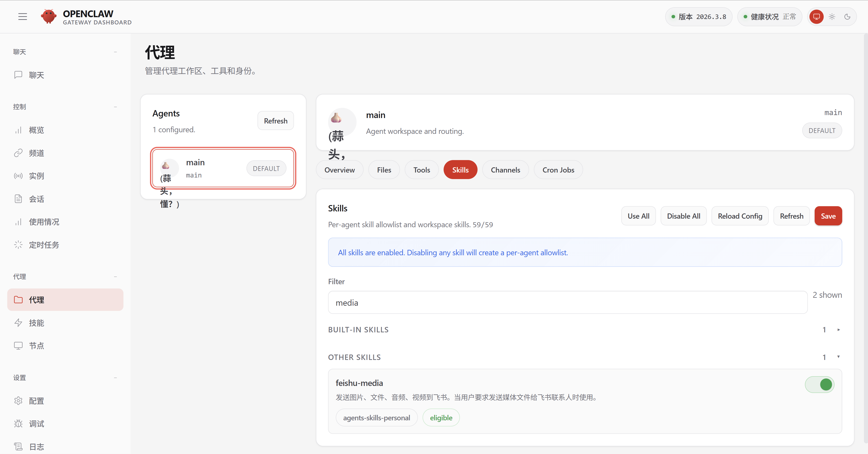Open nodes monitor icon in sidebar
Image resolution: width=868 pixels, height=454 pixels.
(19, 345)
